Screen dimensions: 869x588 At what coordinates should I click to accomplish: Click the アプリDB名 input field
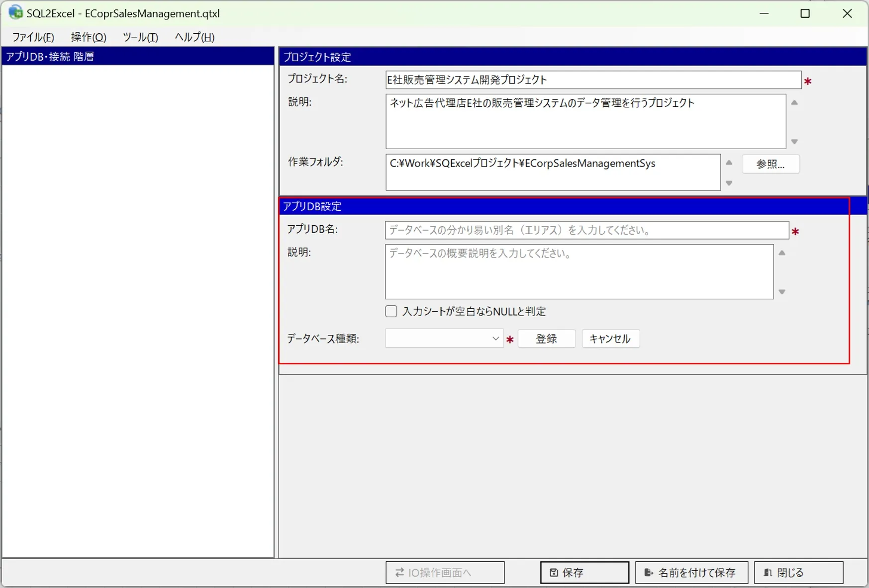(x=587, y=230)
